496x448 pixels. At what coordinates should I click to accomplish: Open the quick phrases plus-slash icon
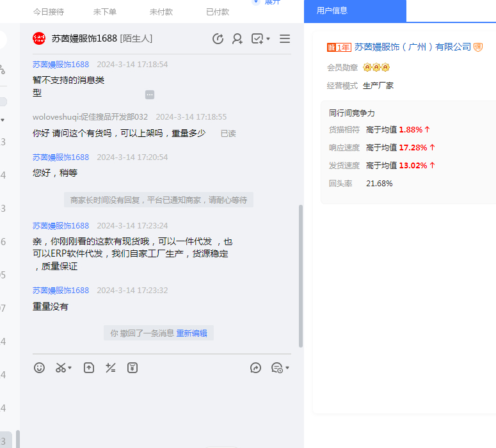point(111,368)
